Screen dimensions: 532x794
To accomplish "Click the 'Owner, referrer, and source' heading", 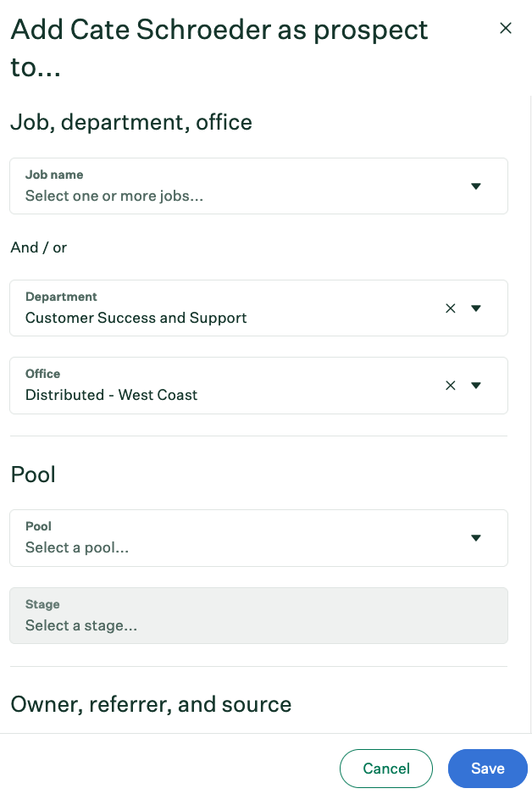I will click(x=151, y=704).
